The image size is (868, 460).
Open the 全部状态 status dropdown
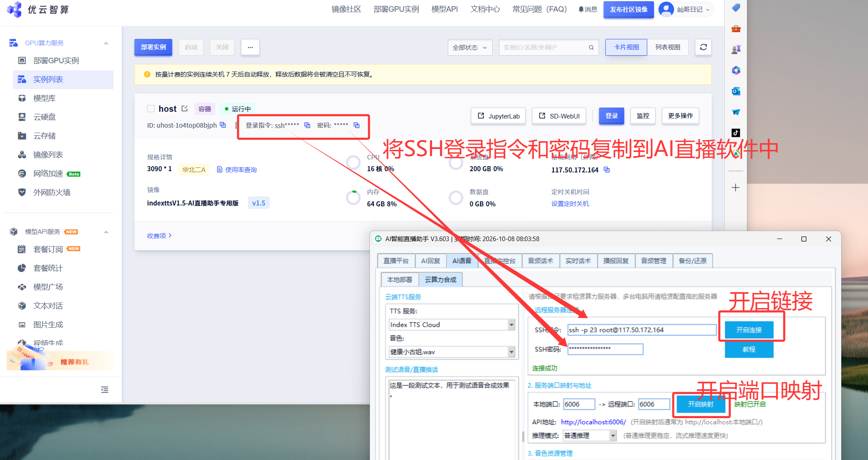470,47
